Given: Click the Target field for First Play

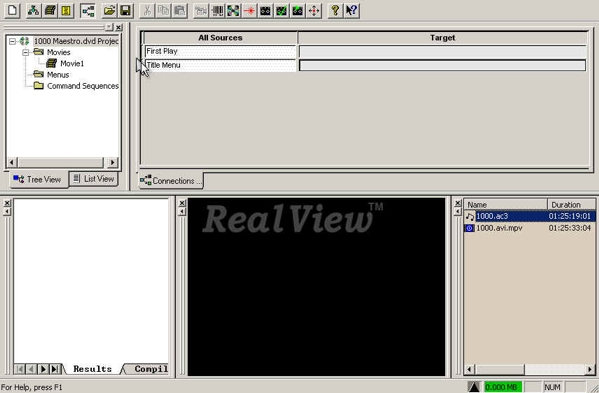Looking at the screenshot, I should point(442,52).
